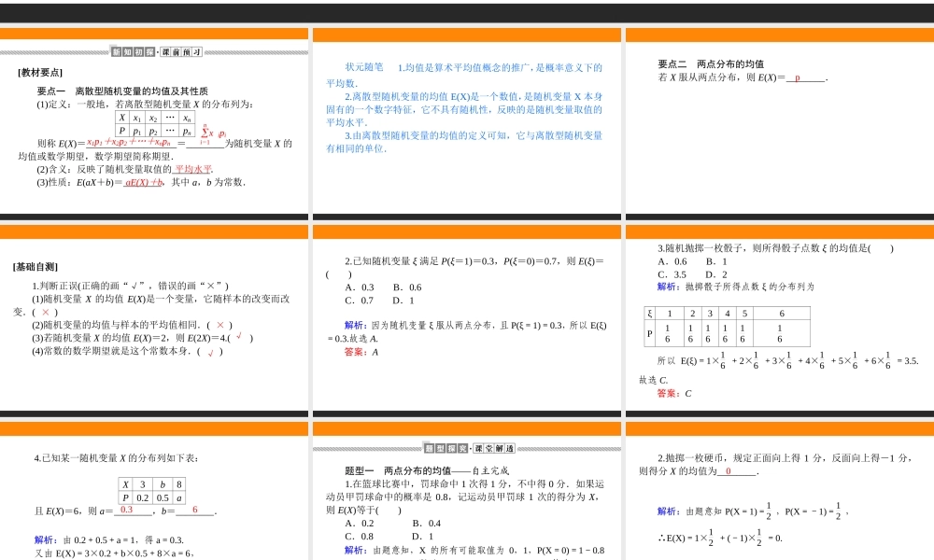Click the filled-in answer 0.3 for a=
This screenshot has height=560, width=934.
pyautogui.click(x=127, y=510)
